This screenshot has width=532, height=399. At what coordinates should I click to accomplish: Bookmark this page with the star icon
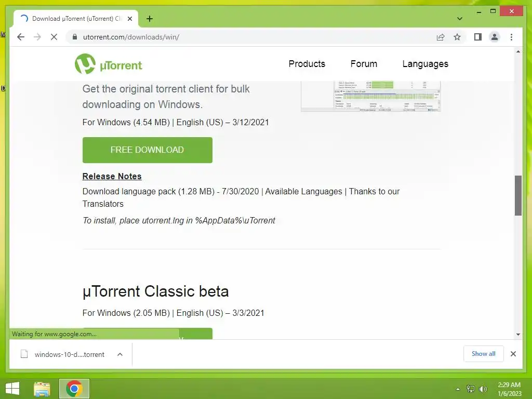tap(457, 37)
